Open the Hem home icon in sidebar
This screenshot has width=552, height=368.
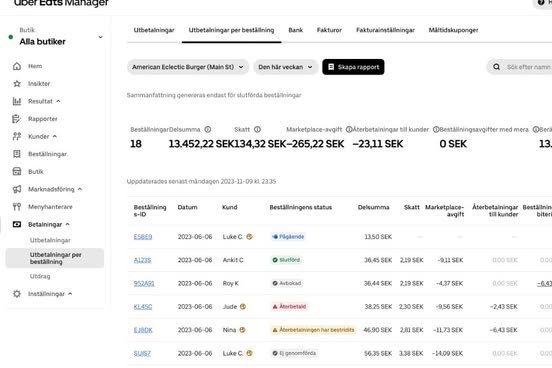click(x=17, y=66)
